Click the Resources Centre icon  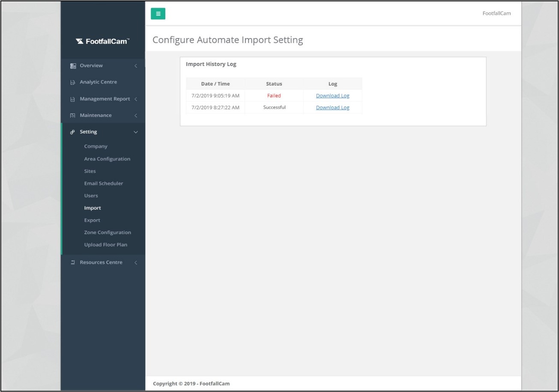click(x=72, y=262)
